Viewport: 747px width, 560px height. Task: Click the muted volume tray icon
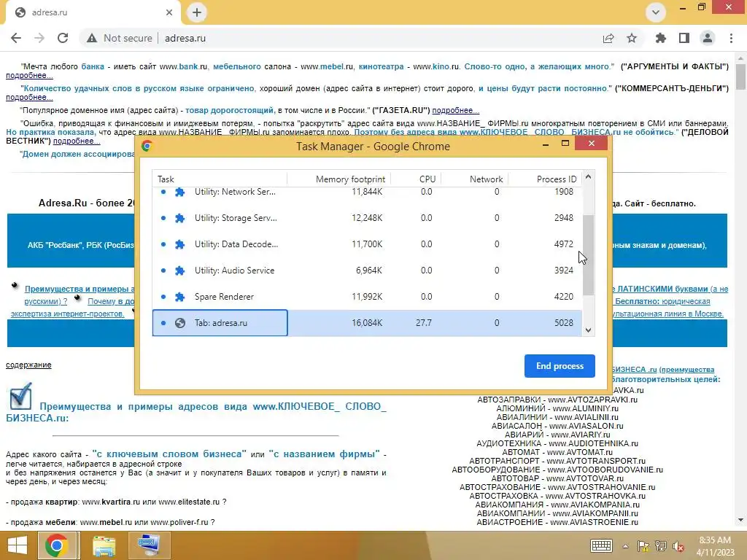click(678, 546)
